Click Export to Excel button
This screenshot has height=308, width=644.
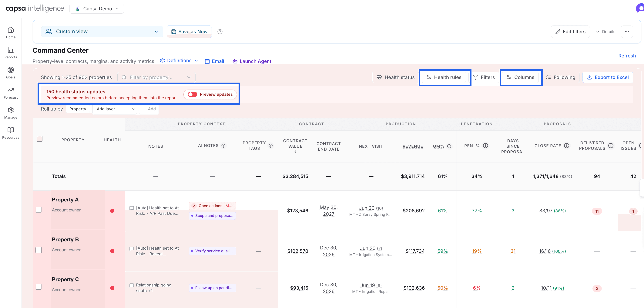point(608,77)
